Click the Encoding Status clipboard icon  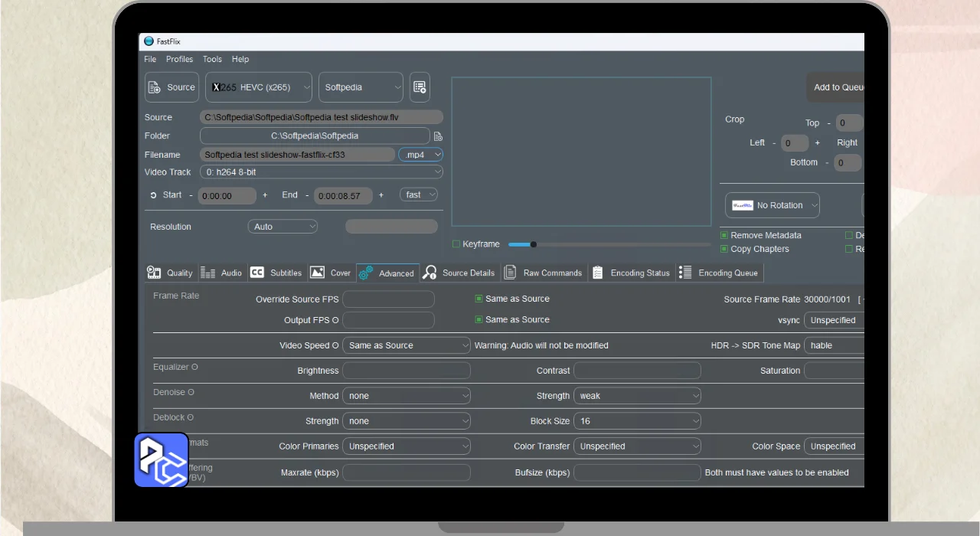[x=598, y=273]
